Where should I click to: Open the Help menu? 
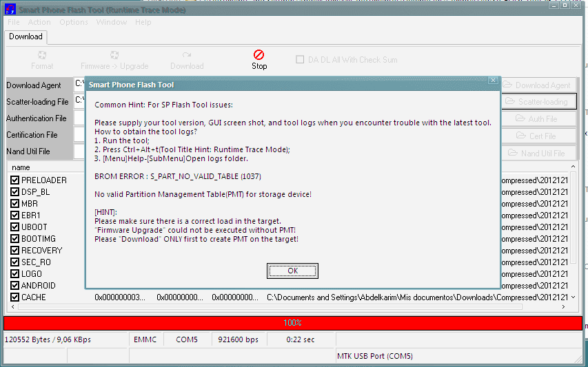[143, 22]
